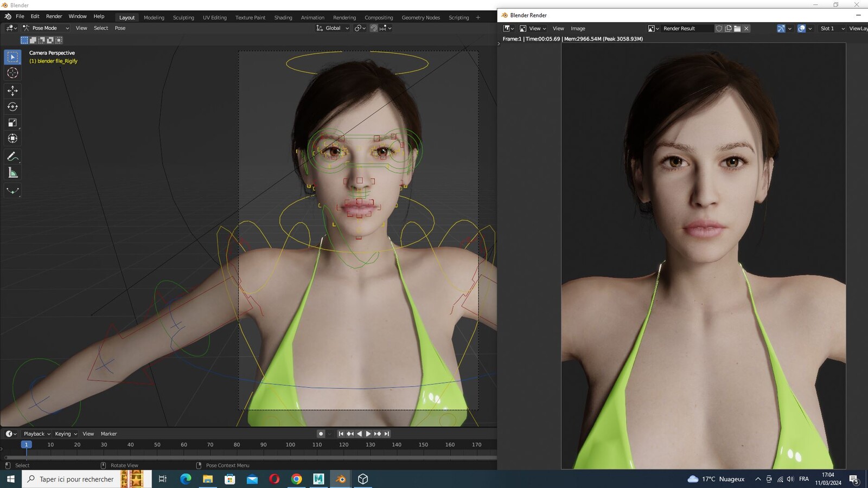Select the Cursor tool

tap(12, 73)
